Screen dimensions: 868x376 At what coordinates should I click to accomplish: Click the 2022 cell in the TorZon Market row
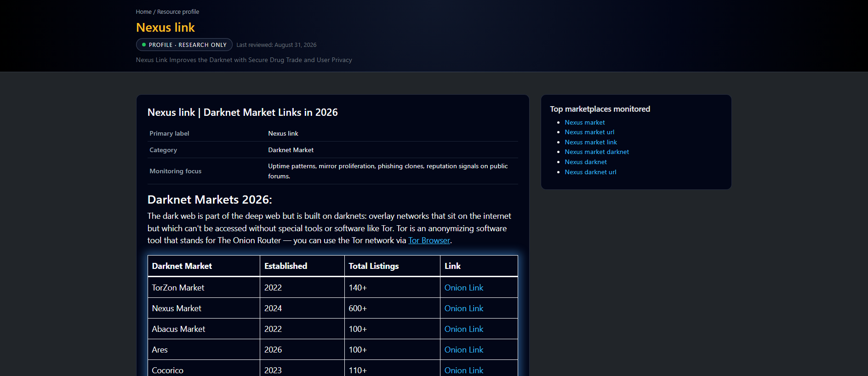pyautogui.click(x=302, y=288)
